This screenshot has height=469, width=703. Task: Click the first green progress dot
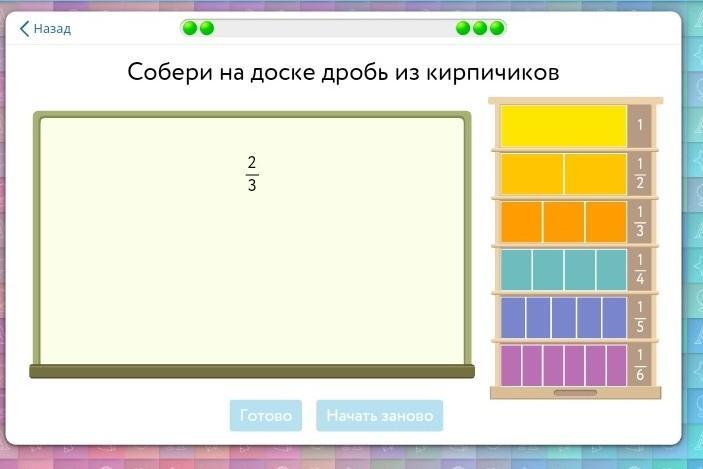[191, 28]
